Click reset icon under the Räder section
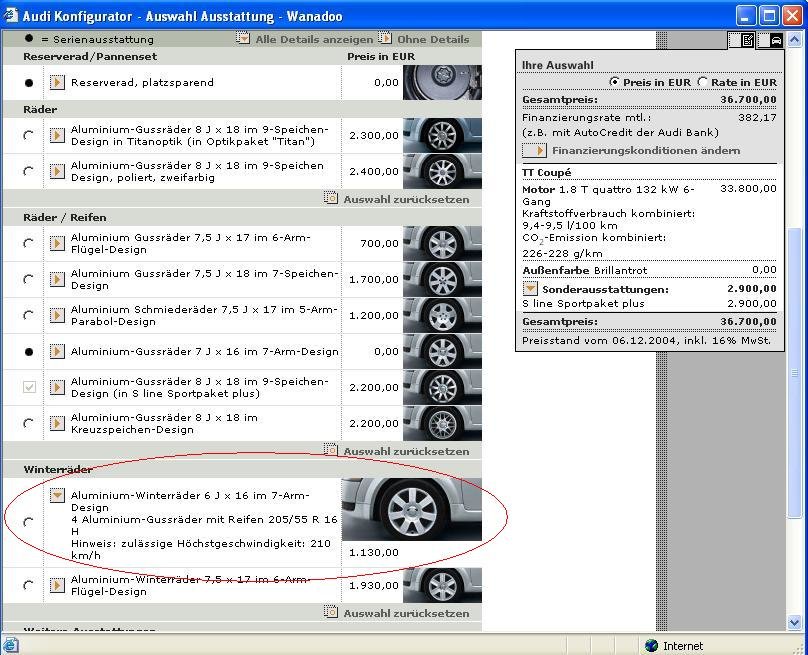Screen dimensions: 808x655 tap(331, 199)
